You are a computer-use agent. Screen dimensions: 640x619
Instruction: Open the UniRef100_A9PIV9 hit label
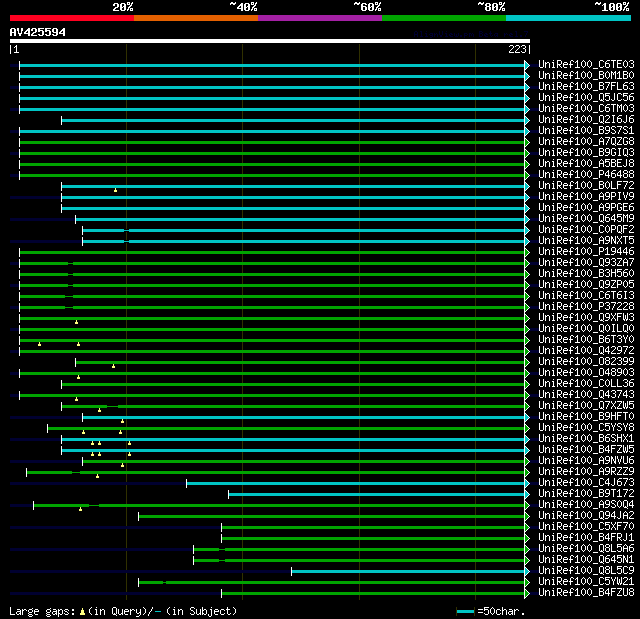tap(586, 197)
